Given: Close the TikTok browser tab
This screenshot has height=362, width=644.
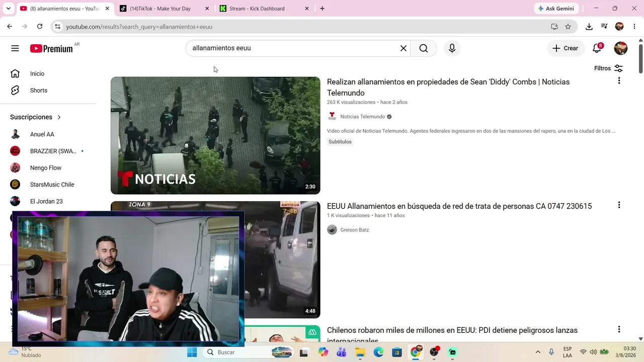Looking at the screenshot, I should (207, 9).
